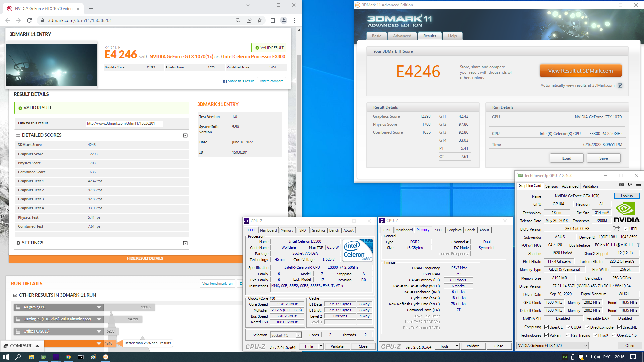Zoom the browser page with the magnifier icon

coord(238,20)
